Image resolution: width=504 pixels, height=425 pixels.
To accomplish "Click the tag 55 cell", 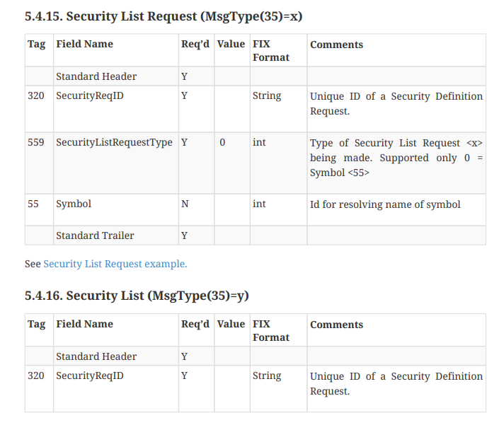I will [x=39, y=210].
